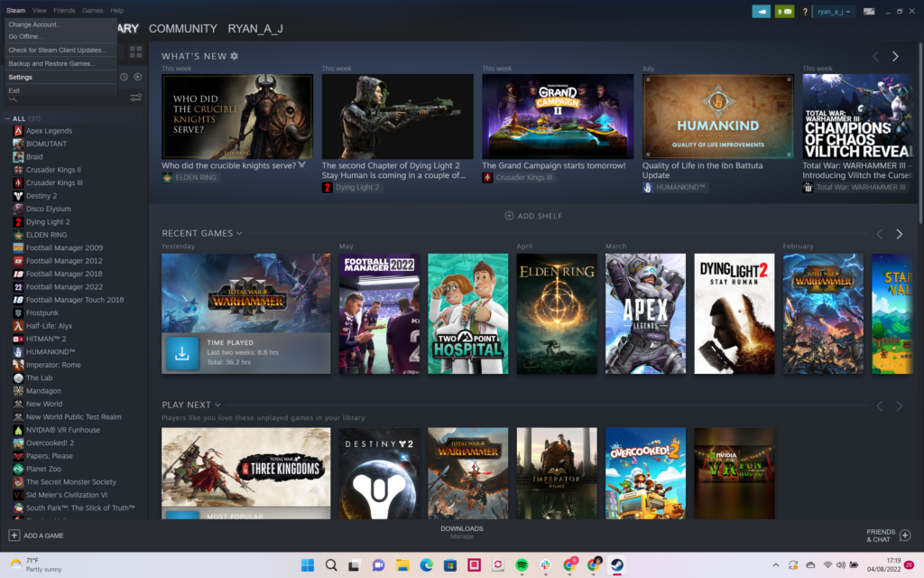Open Microsoft Edge from taskbar

click(426, 565)
